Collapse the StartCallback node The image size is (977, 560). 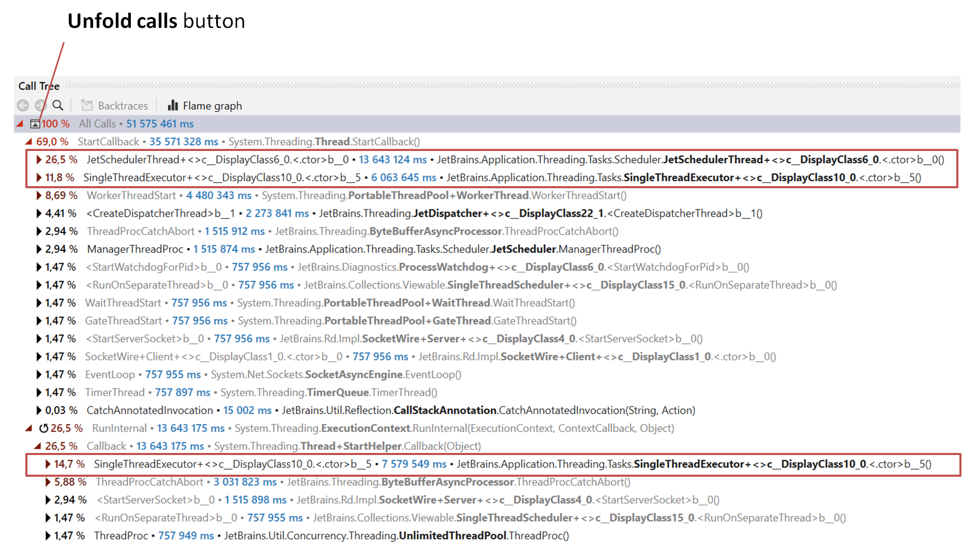tap(28, 141)
